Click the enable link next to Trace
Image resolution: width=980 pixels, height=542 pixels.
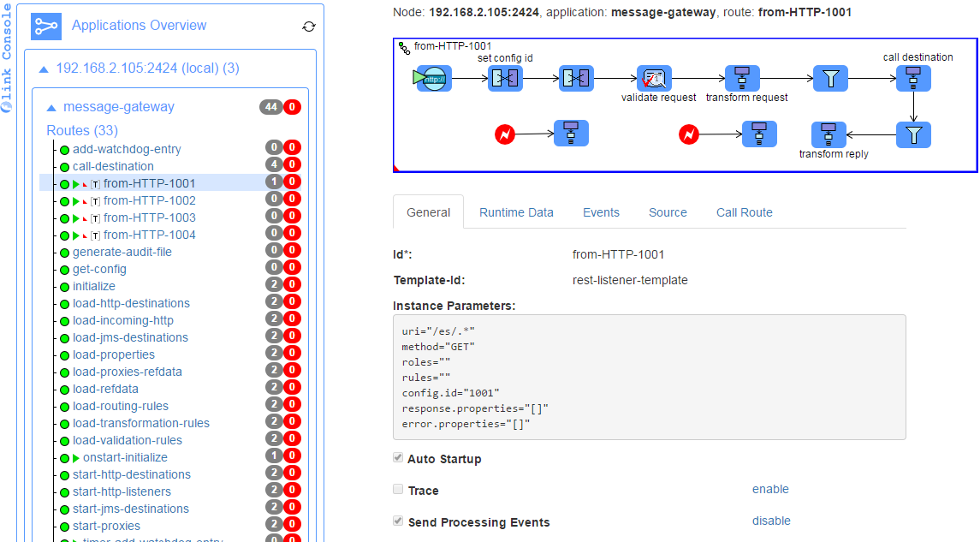coord(770,489)
